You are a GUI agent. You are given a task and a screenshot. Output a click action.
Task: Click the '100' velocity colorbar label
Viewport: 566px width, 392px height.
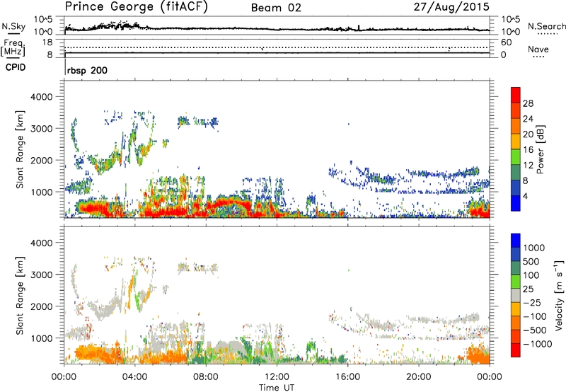coord(531,275)
